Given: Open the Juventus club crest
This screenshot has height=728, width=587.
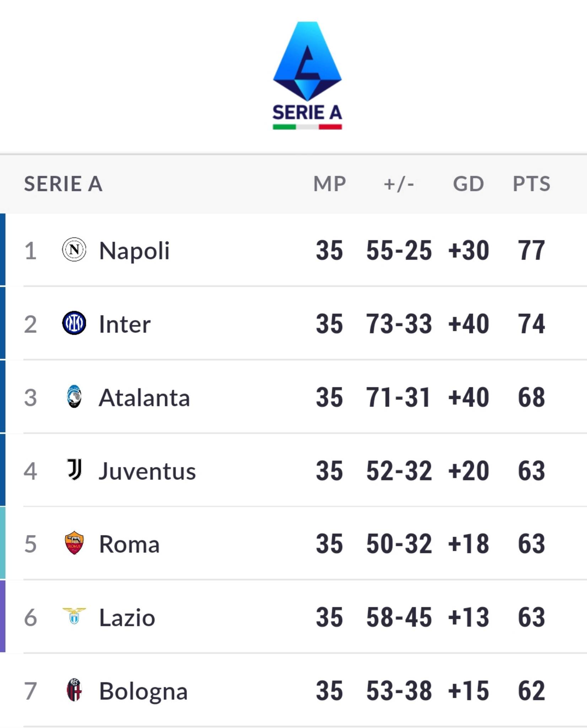Looking at the screenshot, I should pyautogui.click(x=75, y=469).
